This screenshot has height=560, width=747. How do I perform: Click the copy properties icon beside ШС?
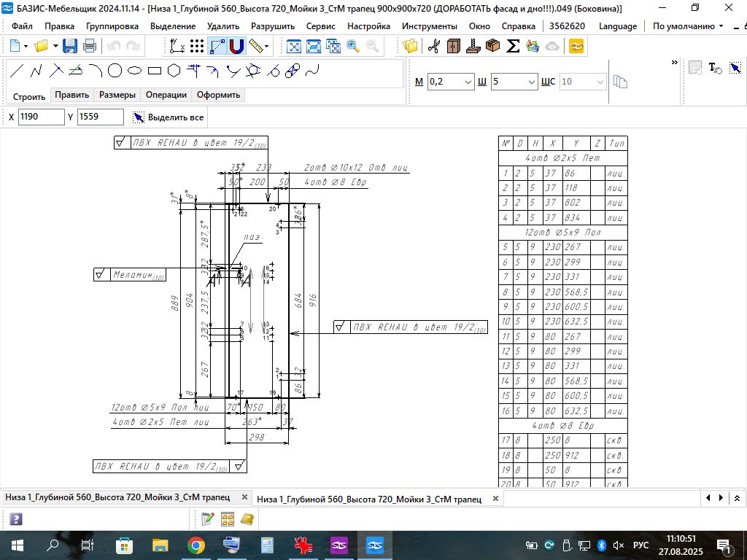point(620,82)
